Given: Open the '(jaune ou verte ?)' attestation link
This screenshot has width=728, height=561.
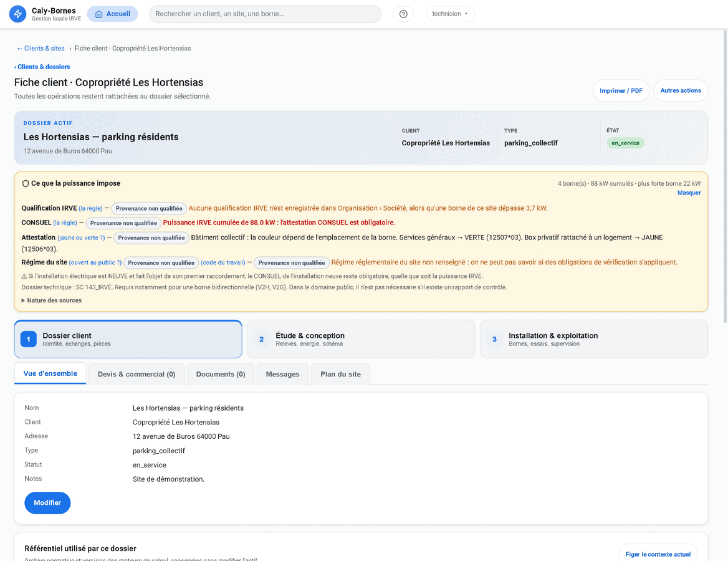Looking at the screenshot, I should pos(81,237).
